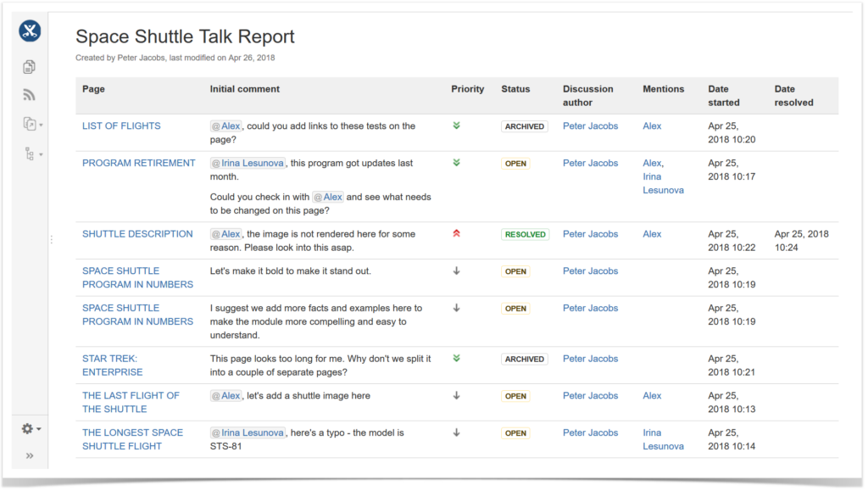Open the Pages icon in the sidebar
This screenshot has height=491, width=868.
point(29,65)
